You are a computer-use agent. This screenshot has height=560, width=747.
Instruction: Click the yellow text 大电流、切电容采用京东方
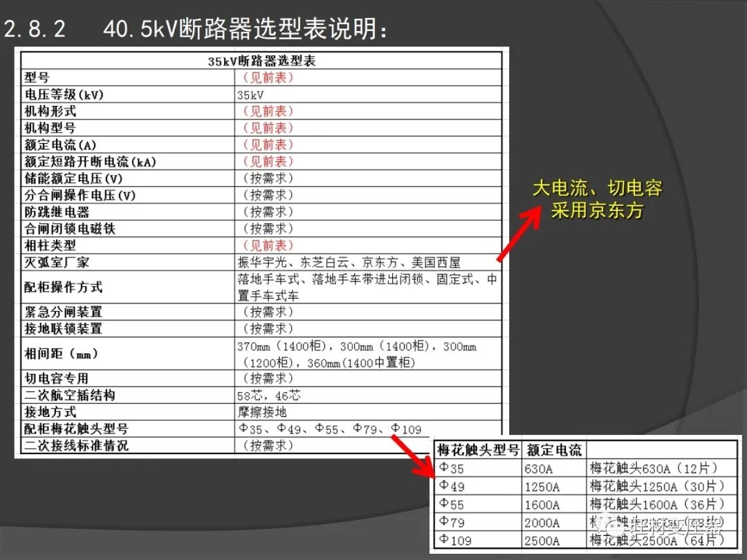[x=597, y=199]
